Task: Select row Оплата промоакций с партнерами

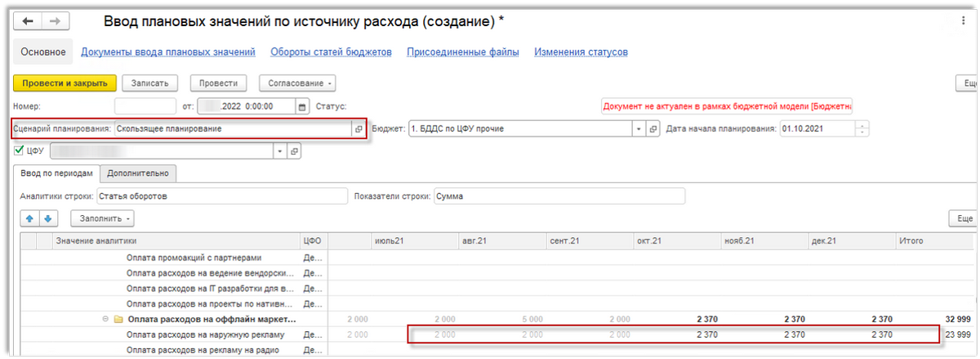Action: (x=194, y=257)
